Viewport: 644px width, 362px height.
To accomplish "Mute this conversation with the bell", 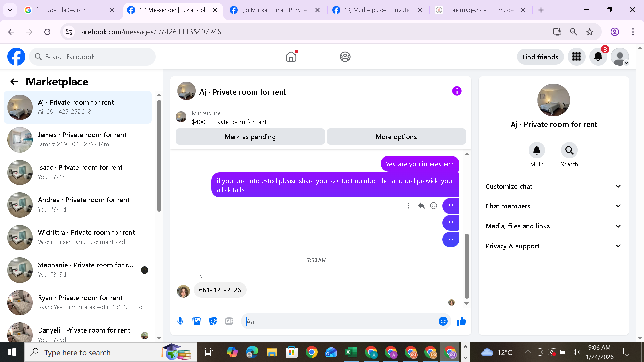I will pos(537,150).
